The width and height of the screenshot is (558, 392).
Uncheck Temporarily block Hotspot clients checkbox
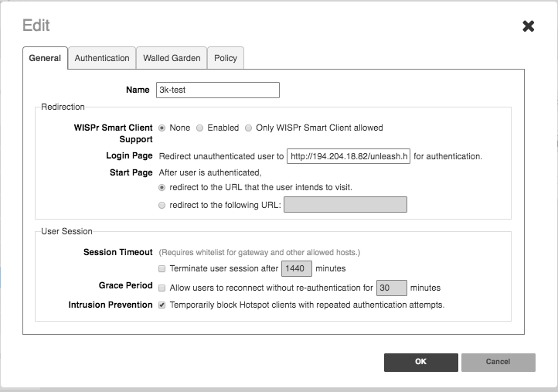[162, 305]
